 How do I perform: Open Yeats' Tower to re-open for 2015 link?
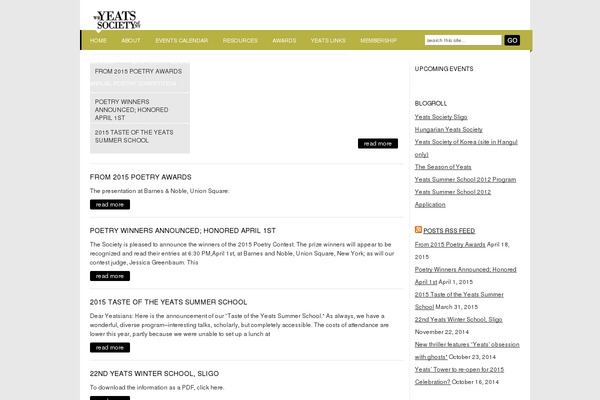(459, 376)
